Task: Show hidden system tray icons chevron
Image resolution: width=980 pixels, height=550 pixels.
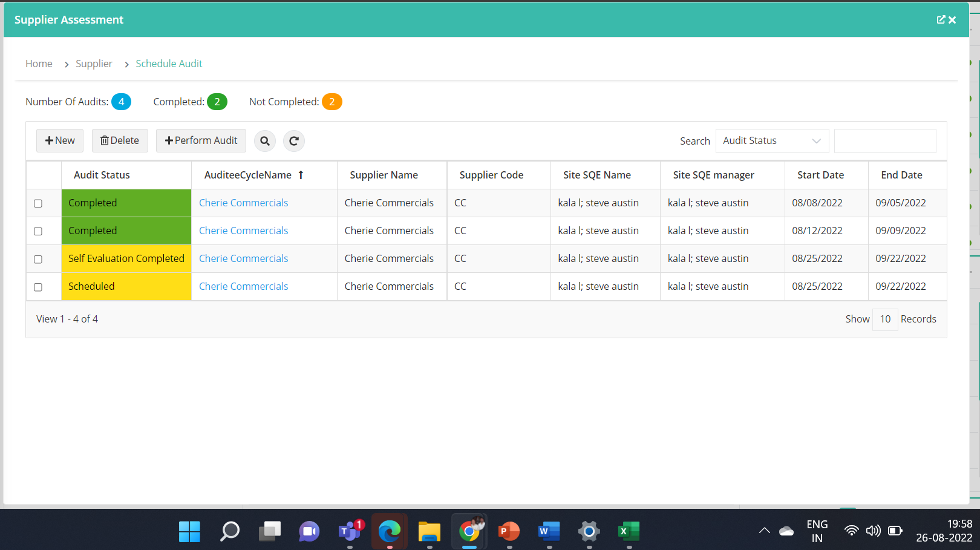Action: [x=765, y=531]
